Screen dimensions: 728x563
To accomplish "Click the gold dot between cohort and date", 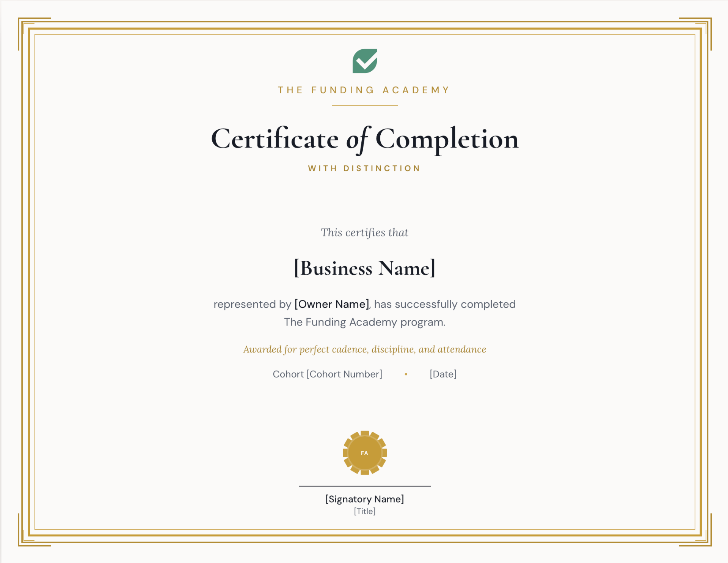I will pyautogui.click(x=406, y=374).
